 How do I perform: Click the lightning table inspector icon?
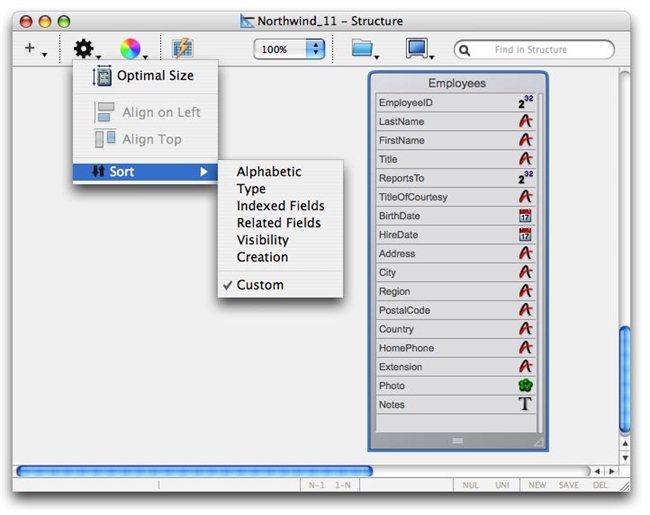coord(182,48)
